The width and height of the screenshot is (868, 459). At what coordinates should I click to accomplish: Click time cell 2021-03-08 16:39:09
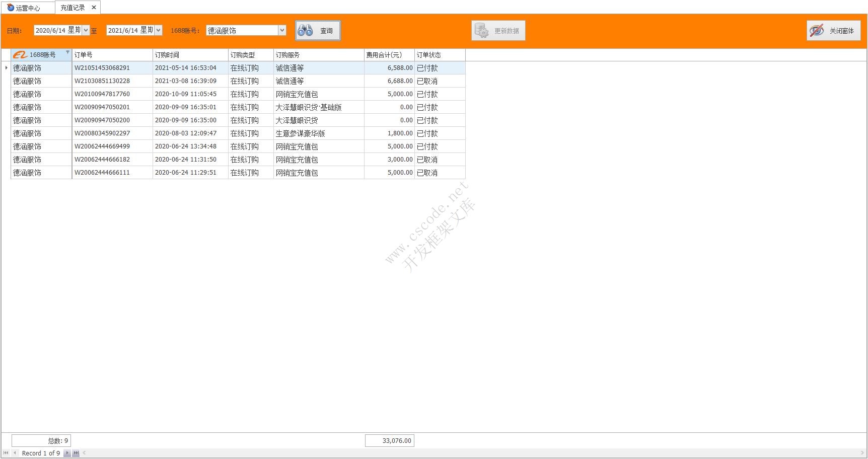(x=190, y=81)
